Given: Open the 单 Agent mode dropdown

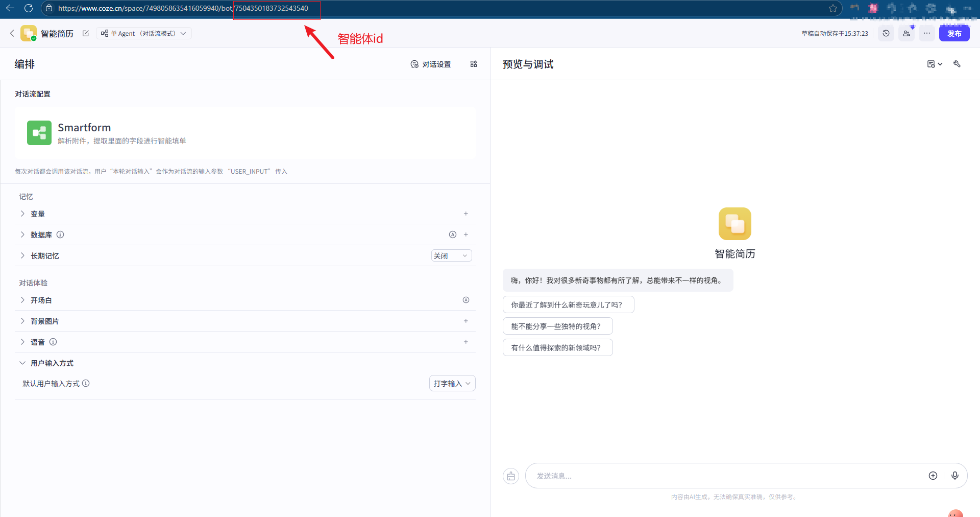Looking at the screenshot, I should click(144, 33).
